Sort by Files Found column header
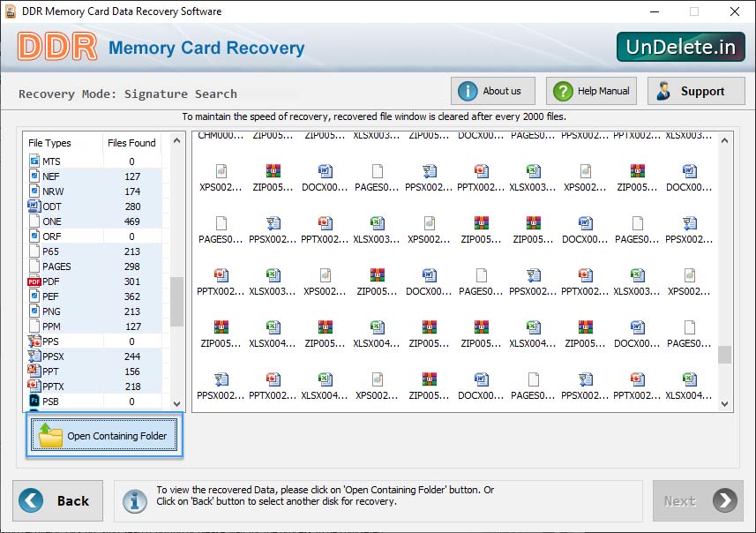This screenshot has width=756, height=533. 131,143
